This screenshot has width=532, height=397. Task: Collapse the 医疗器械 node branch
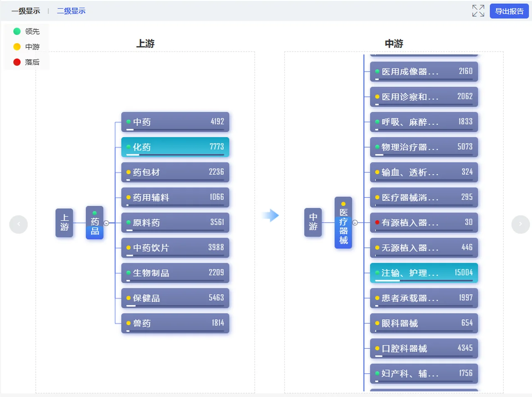(x=355, y=223)
